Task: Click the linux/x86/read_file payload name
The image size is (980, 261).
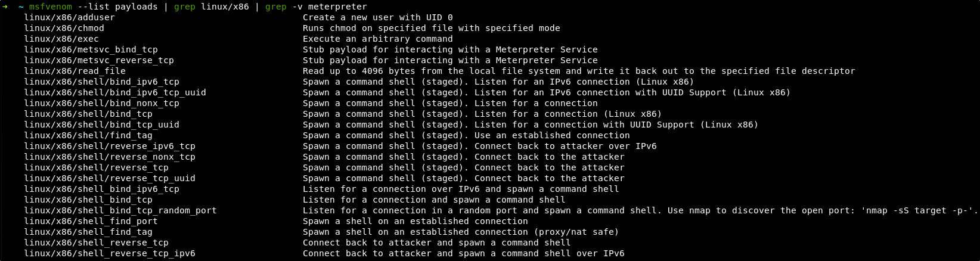Action: [75, 71]
